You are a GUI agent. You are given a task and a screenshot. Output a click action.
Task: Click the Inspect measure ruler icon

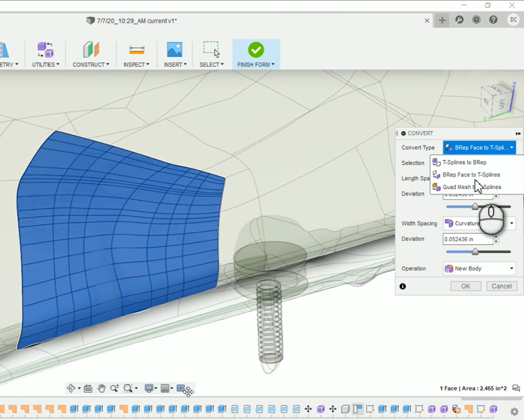136,50
